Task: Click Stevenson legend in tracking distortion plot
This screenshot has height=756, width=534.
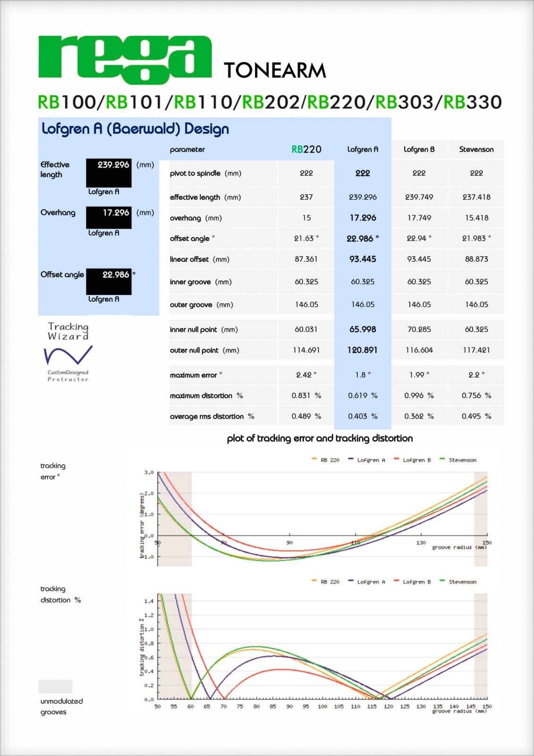Action: coord(458,582)
